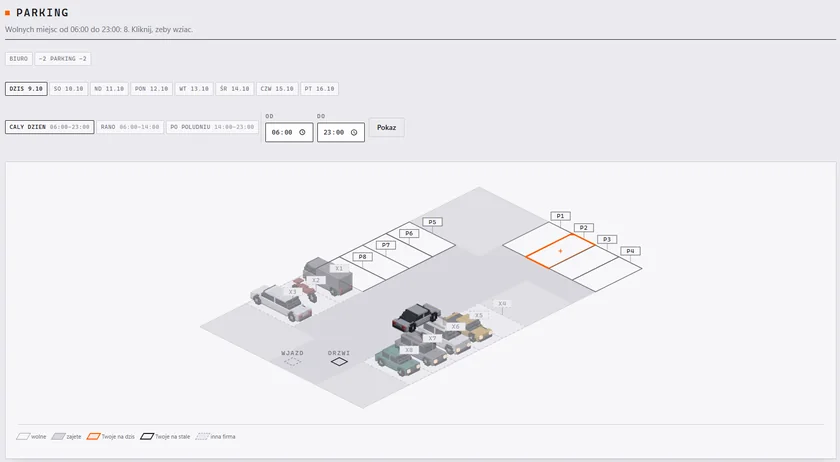Click the DRZWI door marker
Viewport: 840px width, 462px height.
coord(339,362)
